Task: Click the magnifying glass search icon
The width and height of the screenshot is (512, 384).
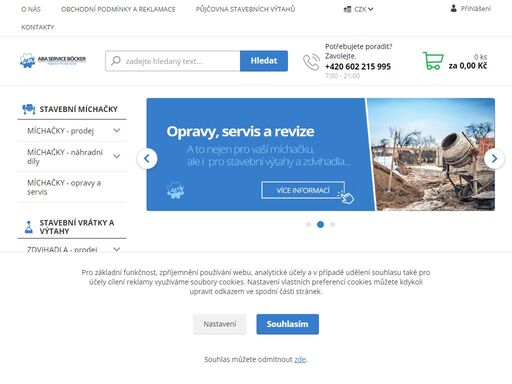Action: click(x=116, y=61)
